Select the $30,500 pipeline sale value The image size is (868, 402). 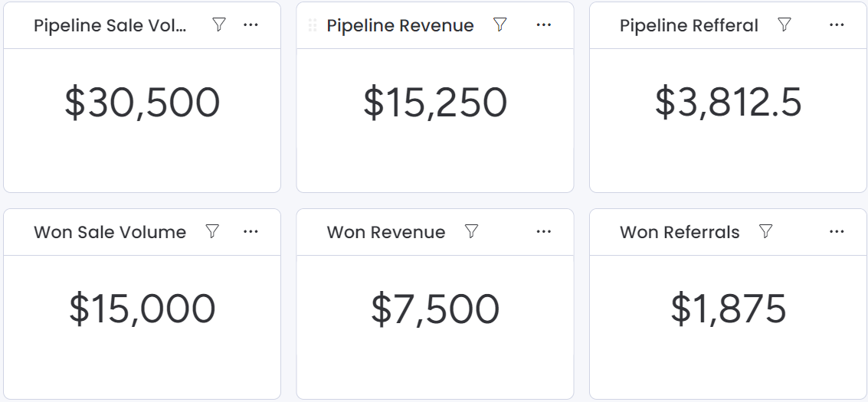[x=142, y=103]
